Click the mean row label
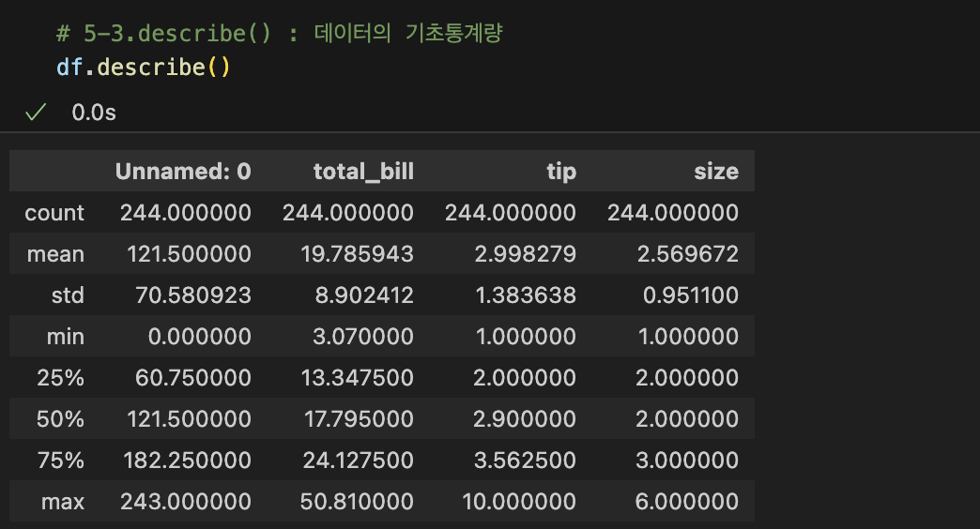The height and width of the screenshot is (529, 980). pyautogui.click(x=55, y=254)
